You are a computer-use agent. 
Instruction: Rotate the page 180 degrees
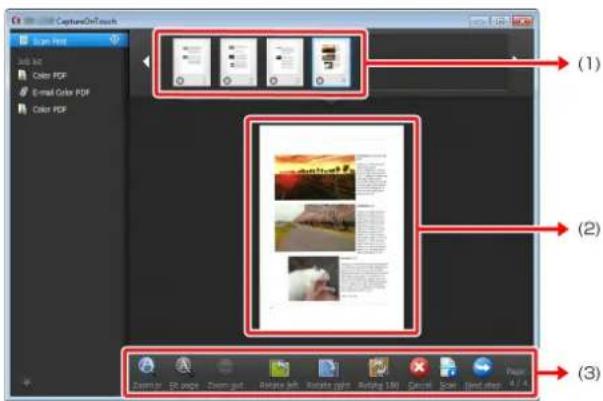point(378,368)
